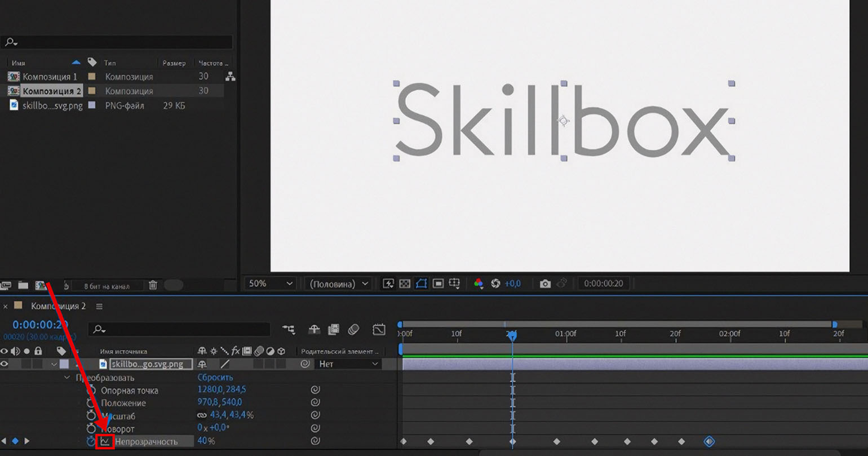The width and height of the screenshot is (868, 456).
Task: Collapse the Преобразовать group
Action: 67,377
